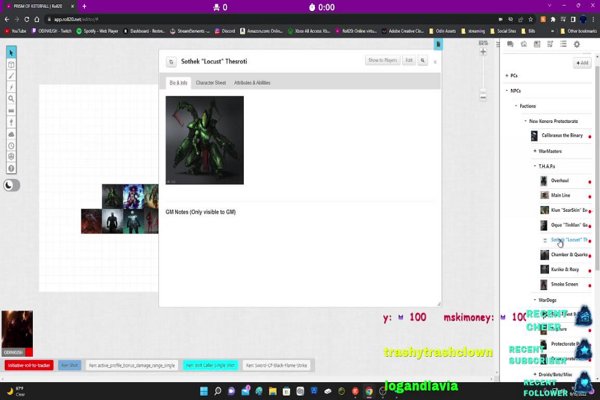Viewport: 600px width, 400px height.
Task: Open the Kuriko & Roxy entry
Action: coord(565,269)
